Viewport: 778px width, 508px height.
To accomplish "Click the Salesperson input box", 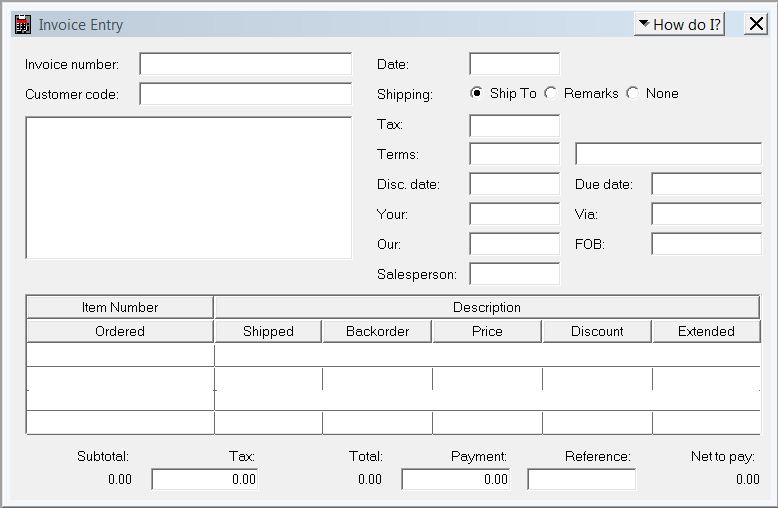I will [514, 273].
